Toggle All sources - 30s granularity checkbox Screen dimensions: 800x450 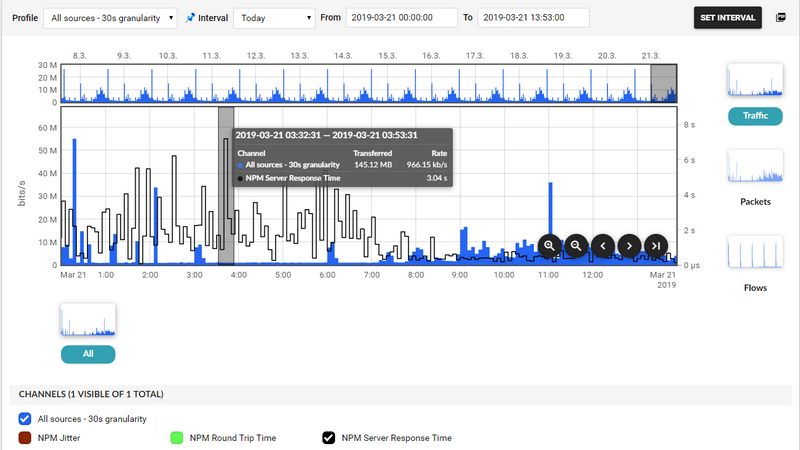pyautogui.click(x=26, y=419)
